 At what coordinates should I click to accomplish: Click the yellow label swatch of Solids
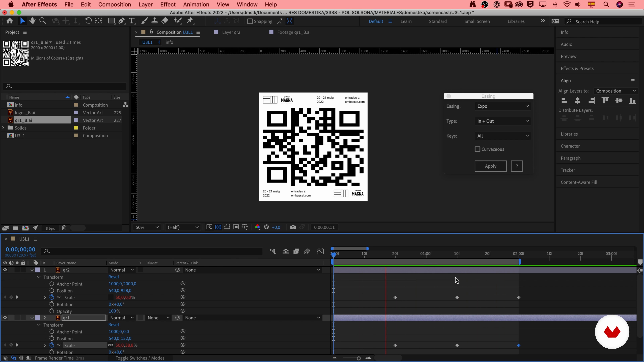pos(76,128)
